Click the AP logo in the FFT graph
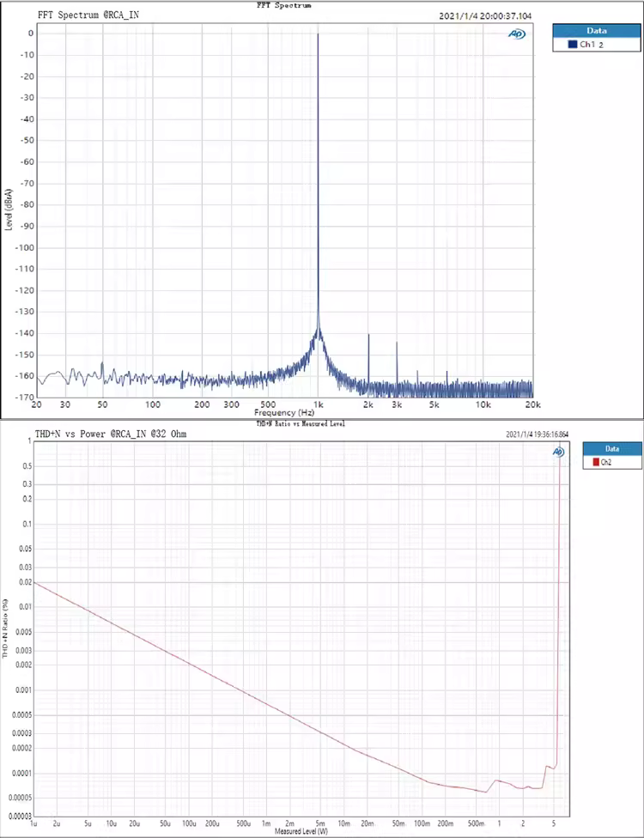The height and width of the screenshot is (838, 644). tap(516, 34)
